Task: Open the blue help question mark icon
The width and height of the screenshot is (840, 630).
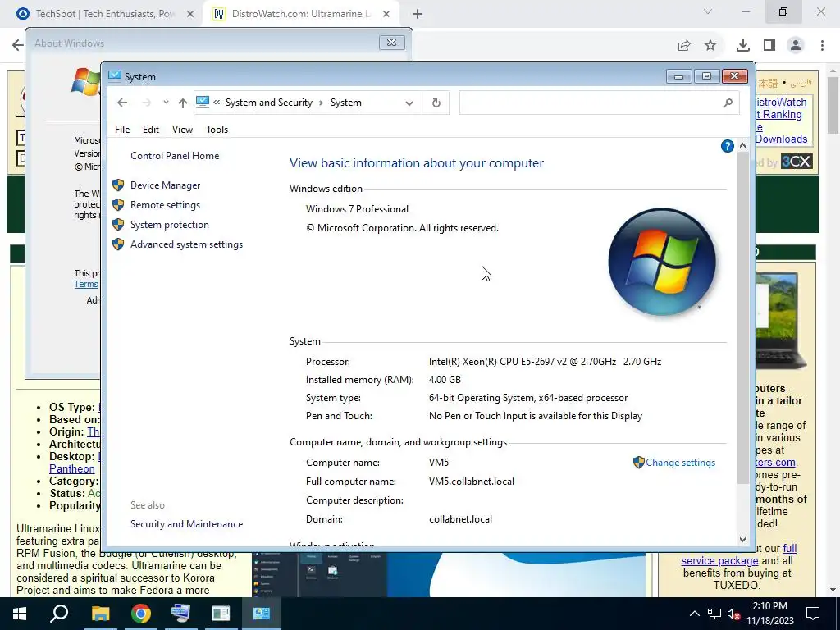Action: pyautogui.click(x=727, y=146)
